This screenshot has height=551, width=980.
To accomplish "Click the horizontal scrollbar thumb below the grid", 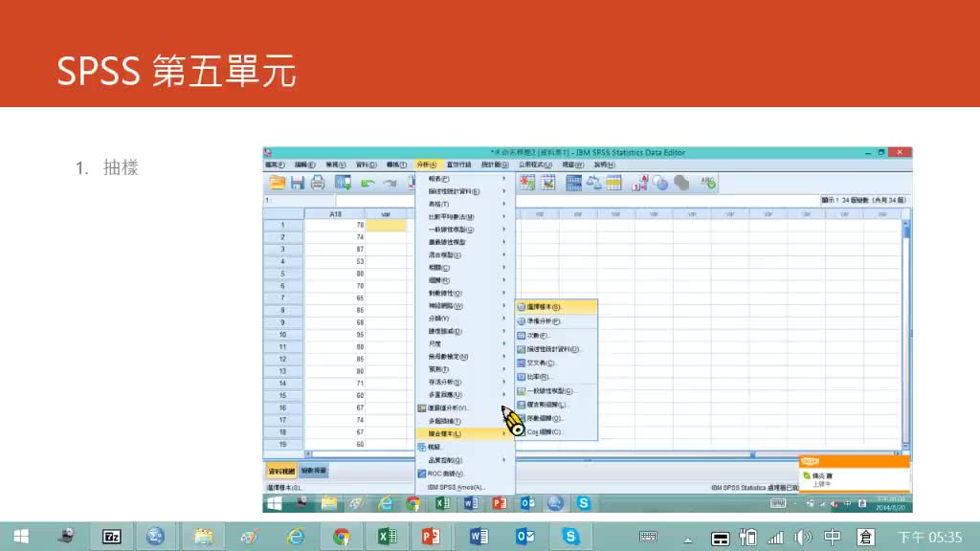I will [753, 454].
